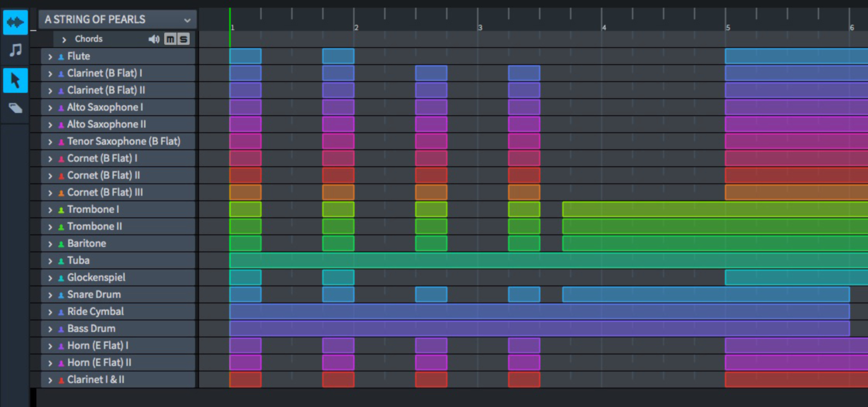Click the Clarinet (B Flat) I instrument icon
Screen dimensions: 868x407
(61, 74)
